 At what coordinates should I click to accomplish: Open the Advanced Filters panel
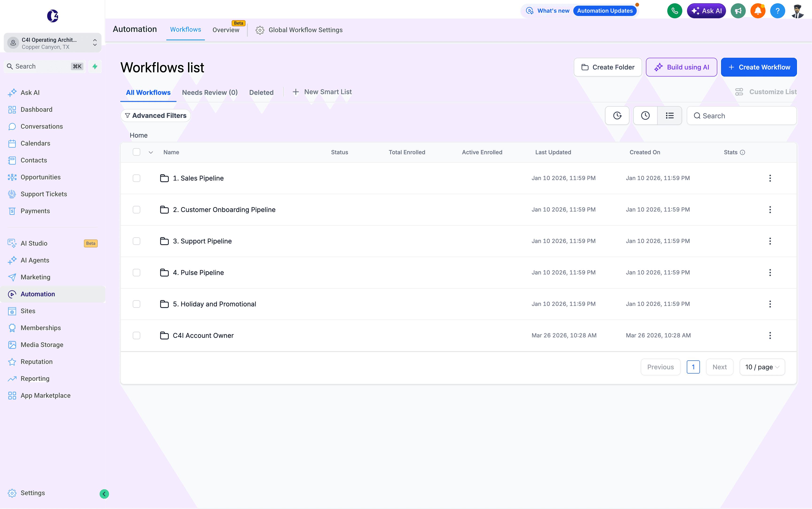pos(156,116)
